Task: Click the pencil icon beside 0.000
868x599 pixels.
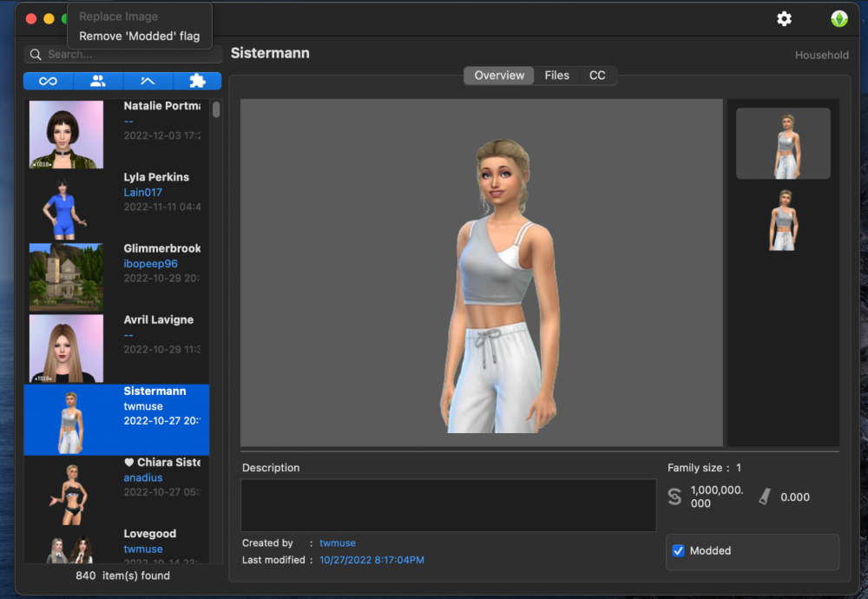Action: click(x=765, y=496)
